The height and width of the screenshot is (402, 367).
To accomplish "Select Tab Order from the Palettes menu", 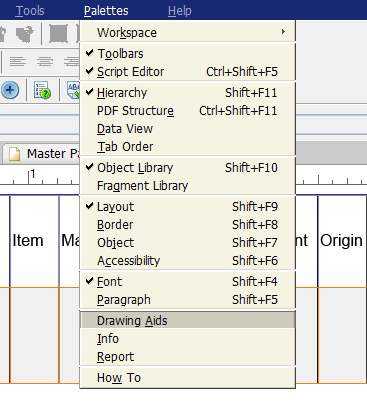I will pos(187,147).
